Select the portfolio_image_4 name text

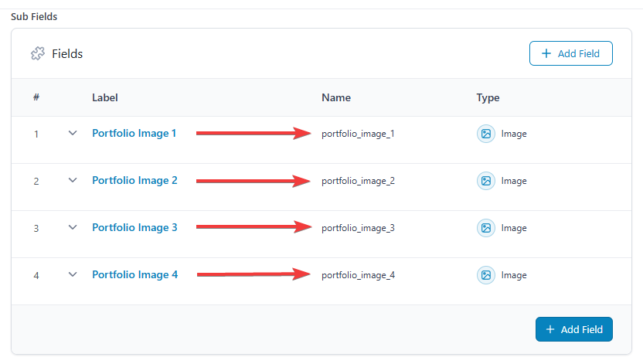coord(358,275)
